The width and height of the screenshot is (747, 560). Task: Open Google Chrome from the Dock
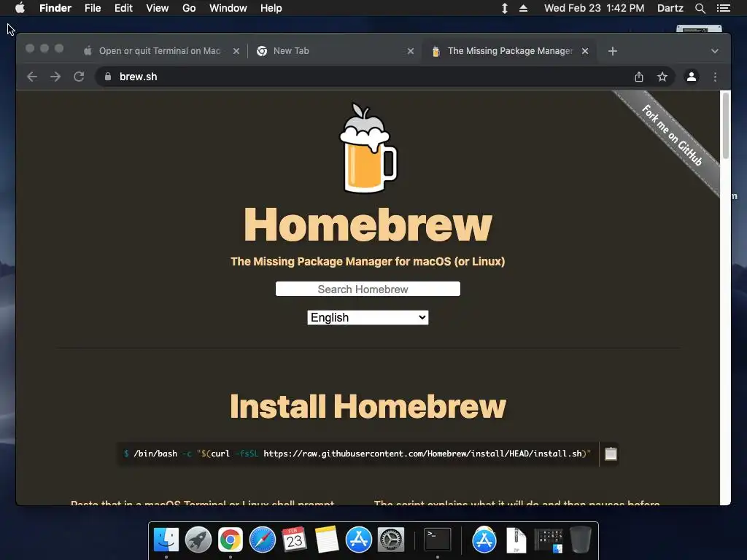231,540
